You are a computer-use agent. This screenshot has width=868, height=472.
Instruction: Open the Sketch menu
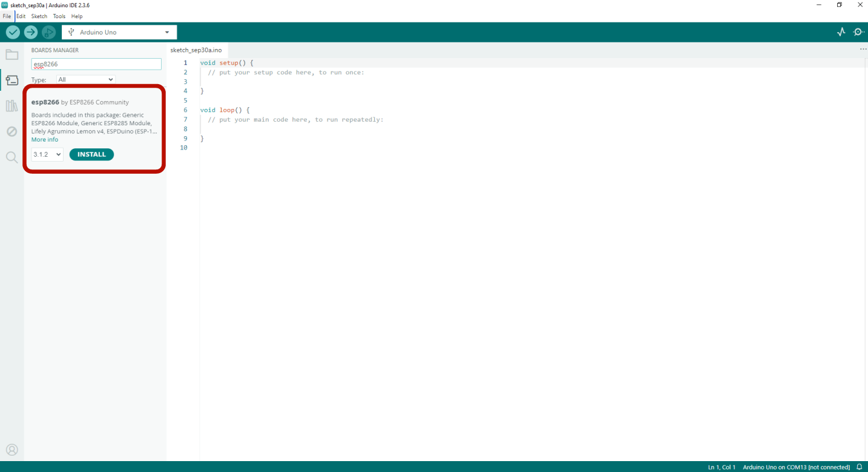(x=39, y=16)
